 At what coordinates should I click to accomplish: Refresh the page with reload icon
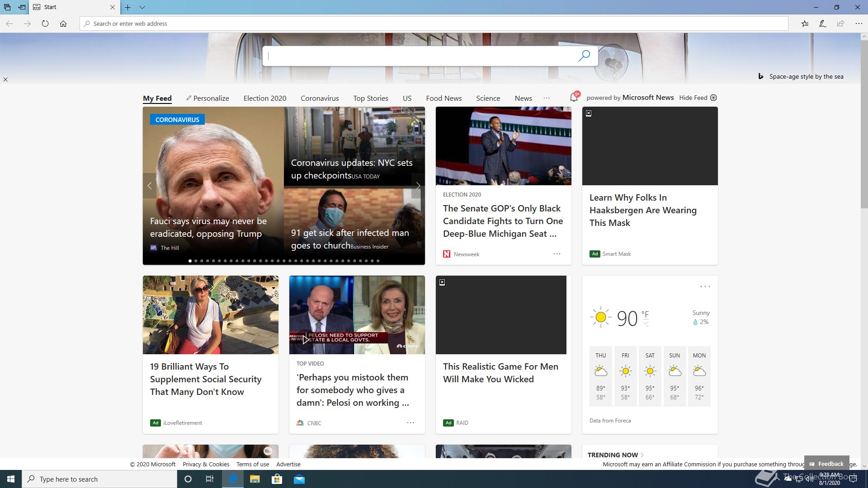pyautogui.click(x=45, y=23)
